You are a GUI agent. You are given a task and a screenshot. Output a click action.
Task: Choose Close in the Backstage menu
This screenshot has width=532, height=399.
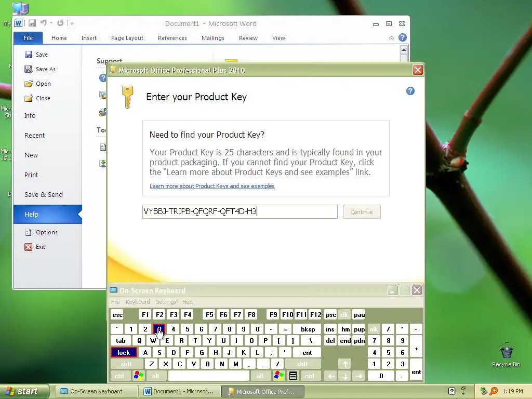pyautogui.click(x=37, y=98)
